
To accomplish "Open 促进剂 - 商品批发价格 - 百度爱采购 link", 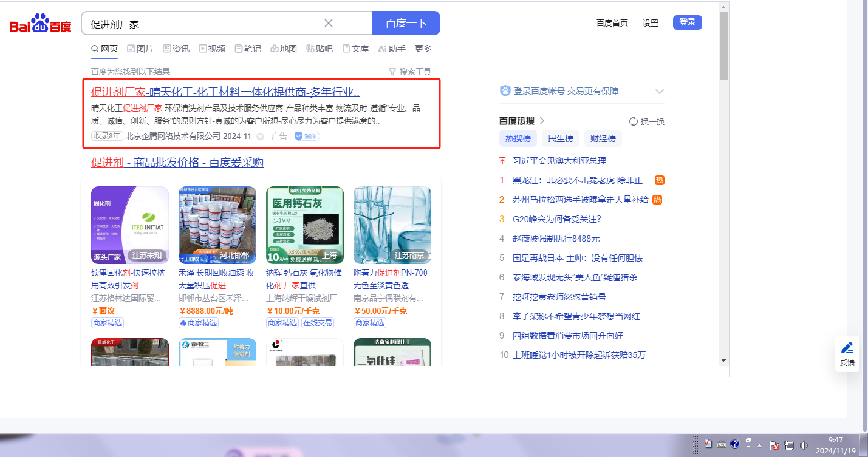I will pyautogui.click(x=177, y=162).
